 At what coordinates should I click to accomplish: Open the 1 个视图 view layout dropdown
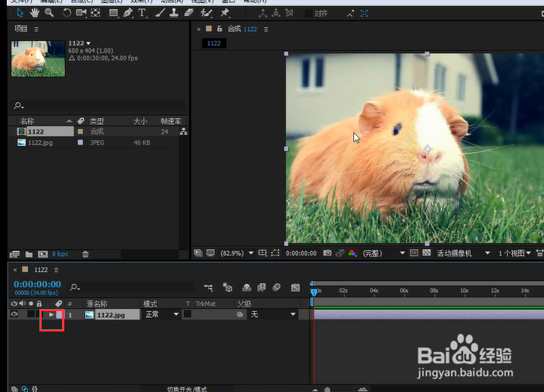[x=514, y=254]
